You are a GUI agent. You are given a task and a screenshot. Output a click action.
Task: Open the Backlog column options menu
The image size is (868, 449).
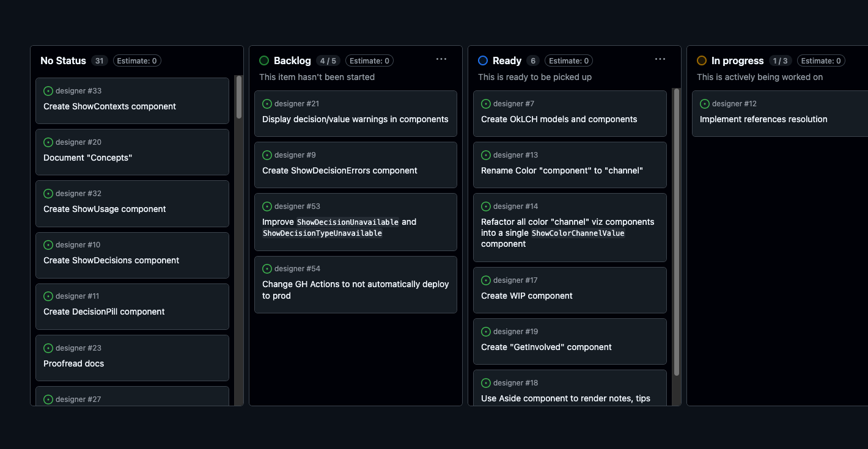pyautogui.click(x=441, y=59)
